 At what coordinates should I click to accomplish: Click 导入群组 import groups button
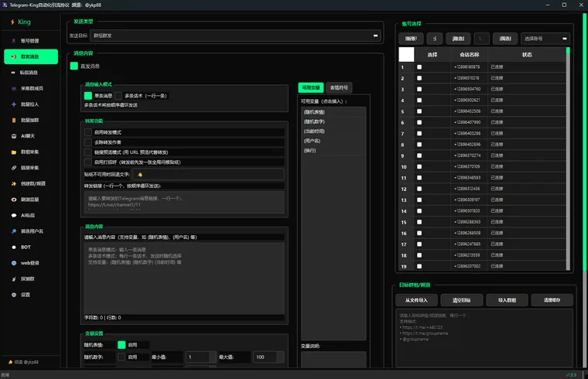coord(507,300)
